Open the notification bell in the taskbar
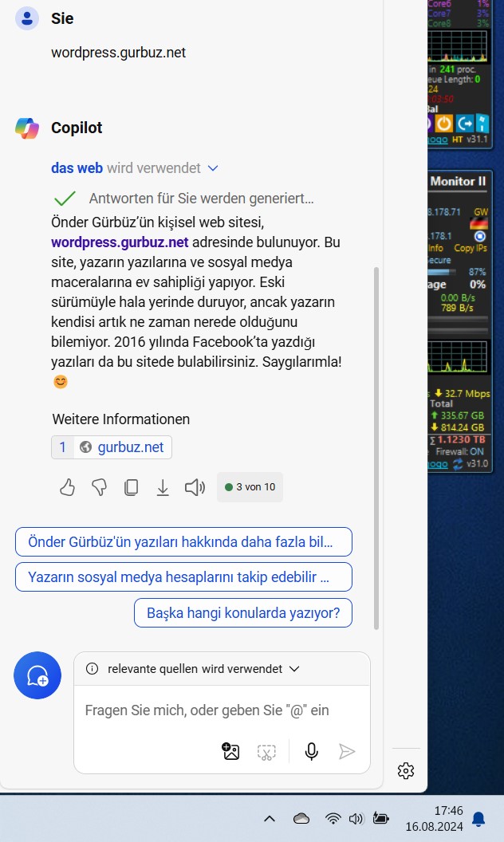The image size is (504, 842). 478,819
